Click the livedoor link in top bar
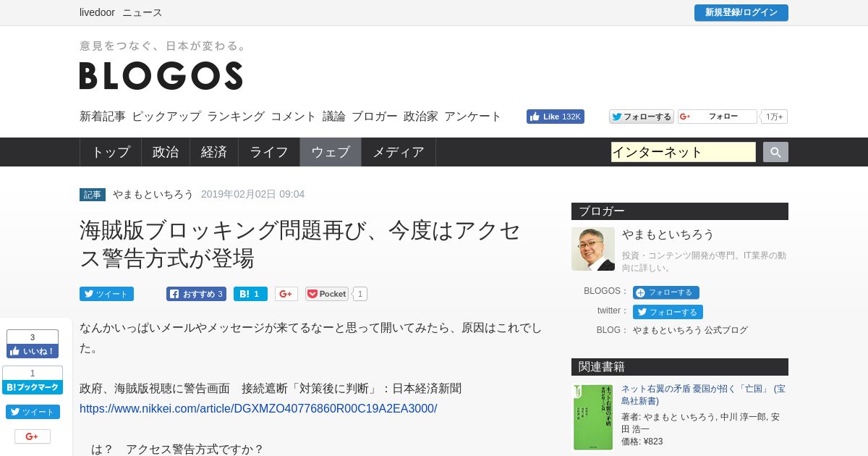 pos(97,12)
